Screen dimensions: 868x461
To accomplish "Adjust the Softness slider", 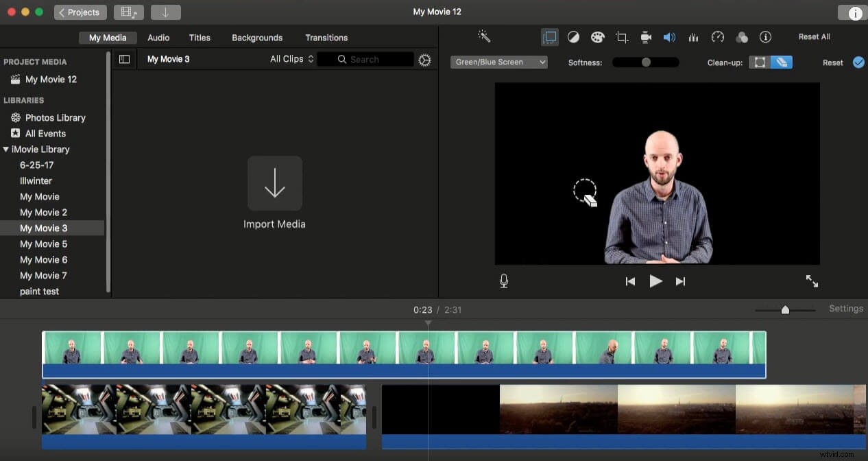I will coord(645,62).
